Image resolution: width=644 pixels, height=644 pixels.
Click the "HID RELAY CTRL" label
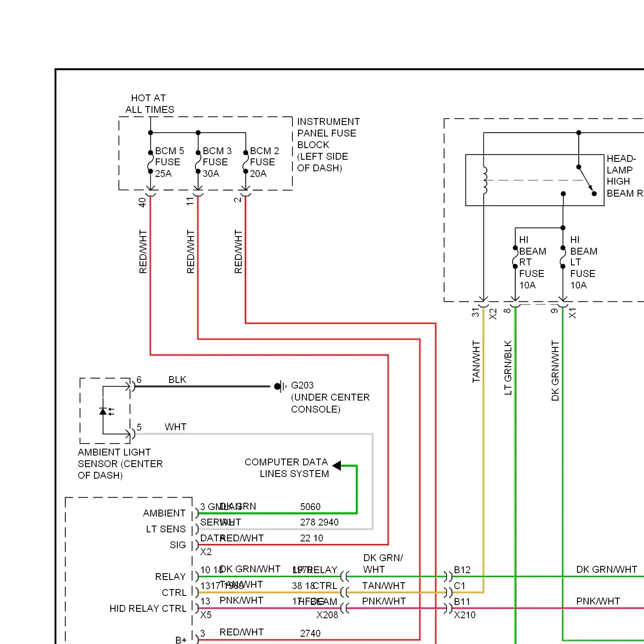[x=148, y=608]
